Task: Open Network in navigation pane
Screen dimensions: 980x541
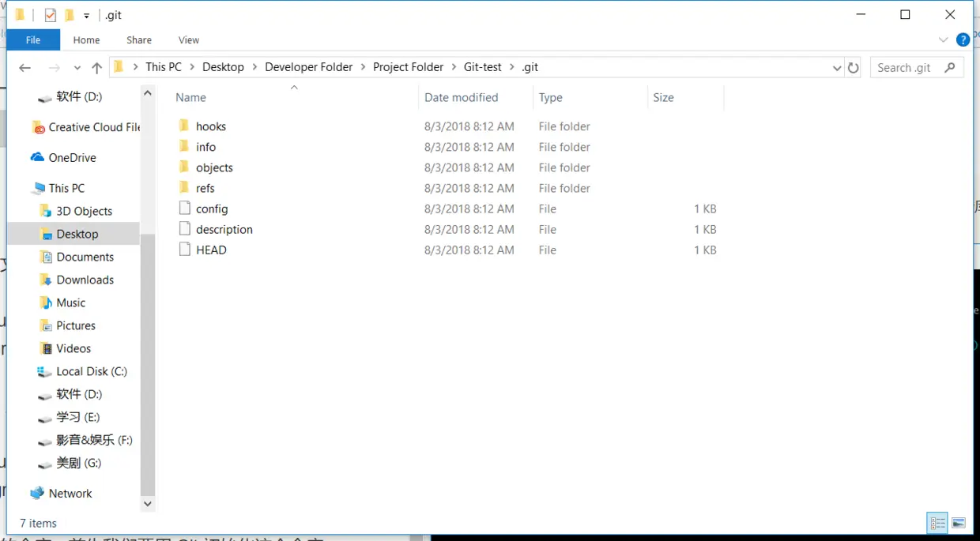Action: tap(62, 493)
